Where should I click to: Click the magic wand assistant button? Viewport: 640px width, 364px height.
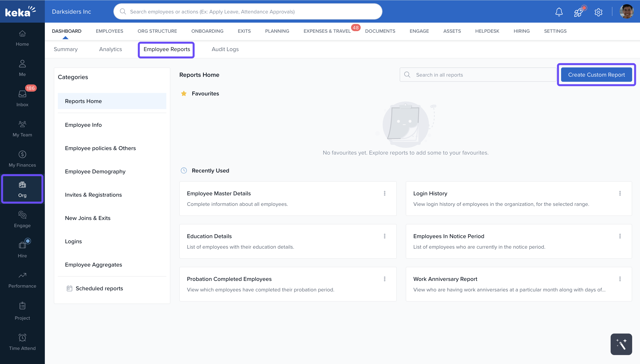click(x=621, y=344)
